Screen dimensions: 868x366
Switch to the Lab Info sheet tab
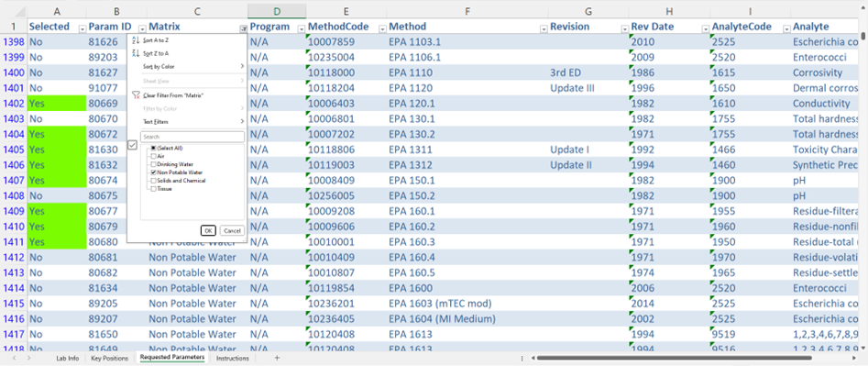[x=67, y=359]
